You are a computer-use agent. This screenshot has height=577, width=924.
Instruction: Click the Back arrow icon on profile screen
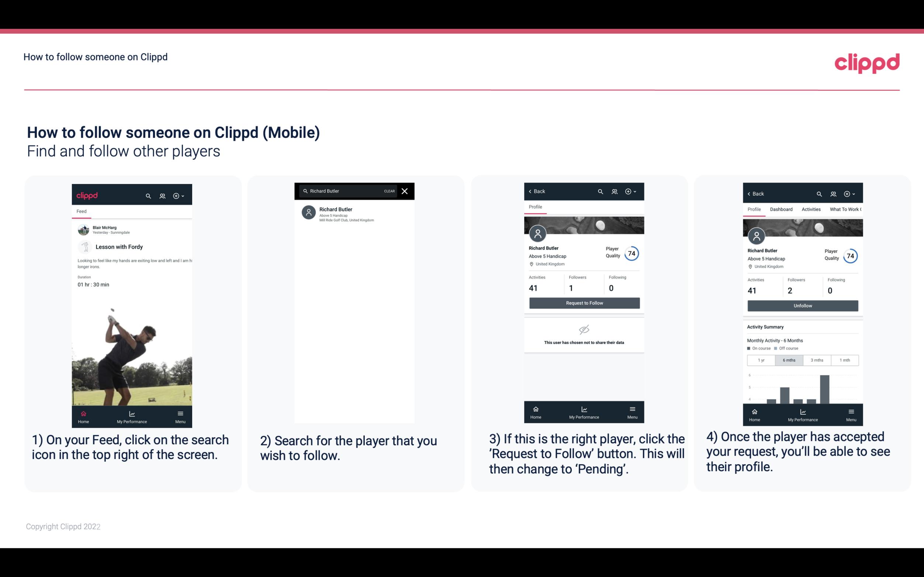(x=532, y=191)
